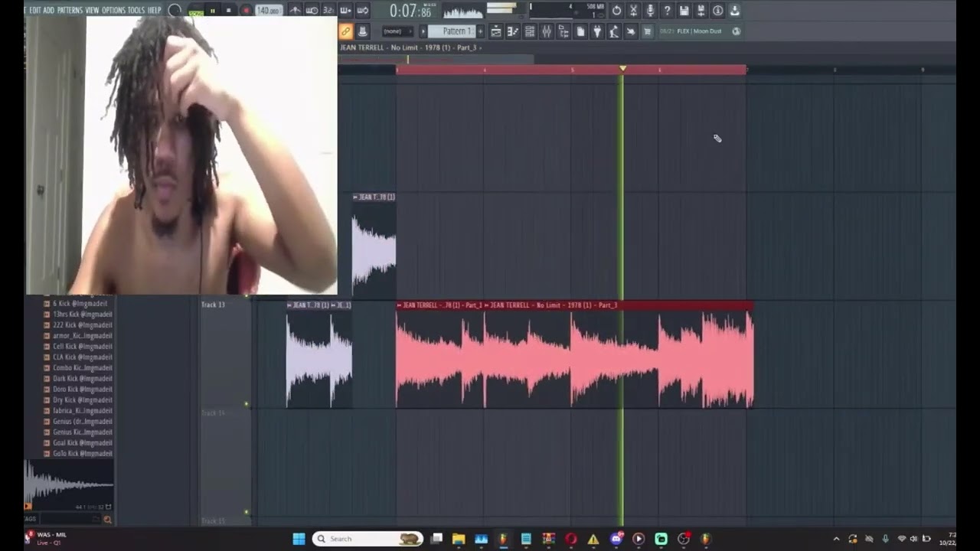Toggle wait for input to start

[x=312, y=11]
